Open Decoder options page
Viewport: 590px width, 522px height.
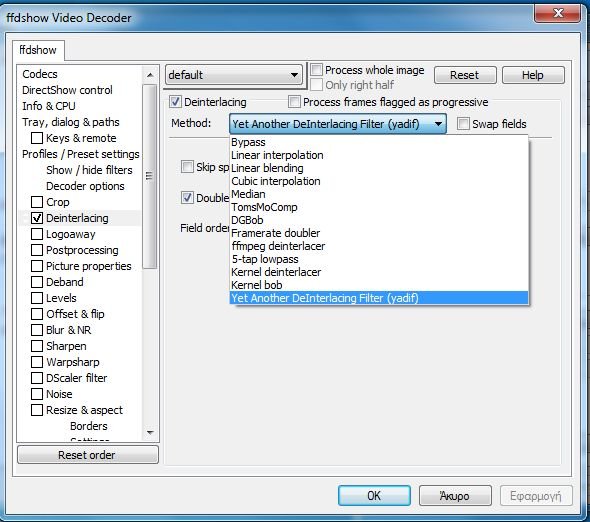[x=85, y=186]
